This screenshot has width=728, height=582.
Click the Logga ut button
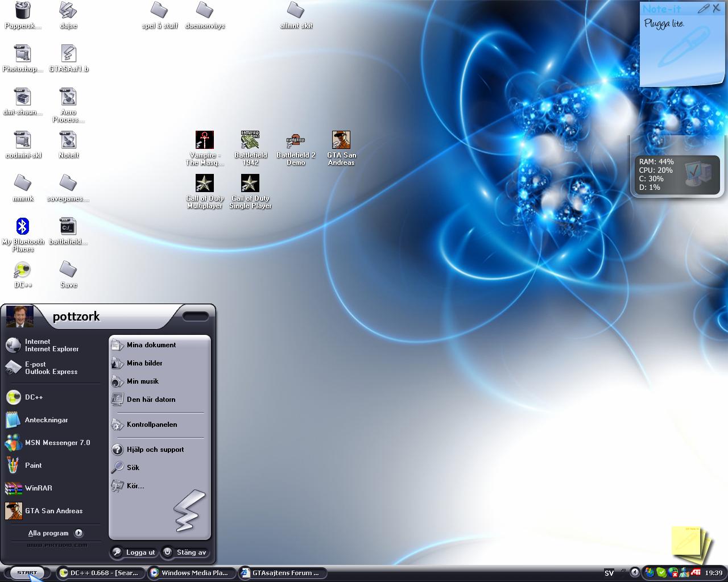133,552
